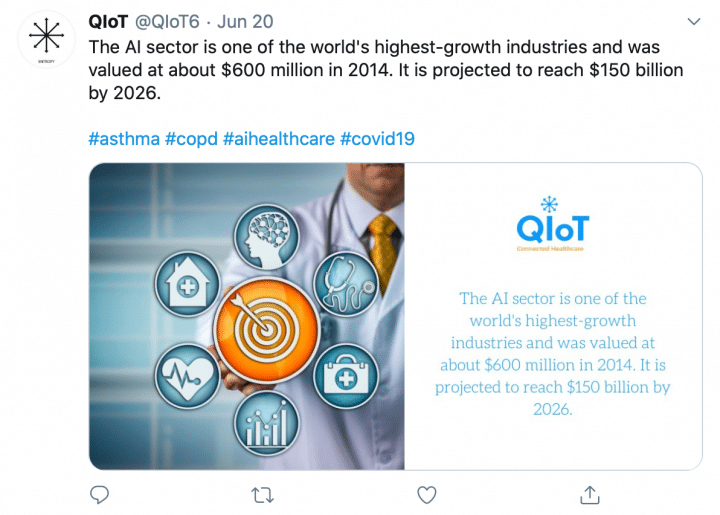Click the stethoscope icon in image
720x515 pixels.
(346, 284)
